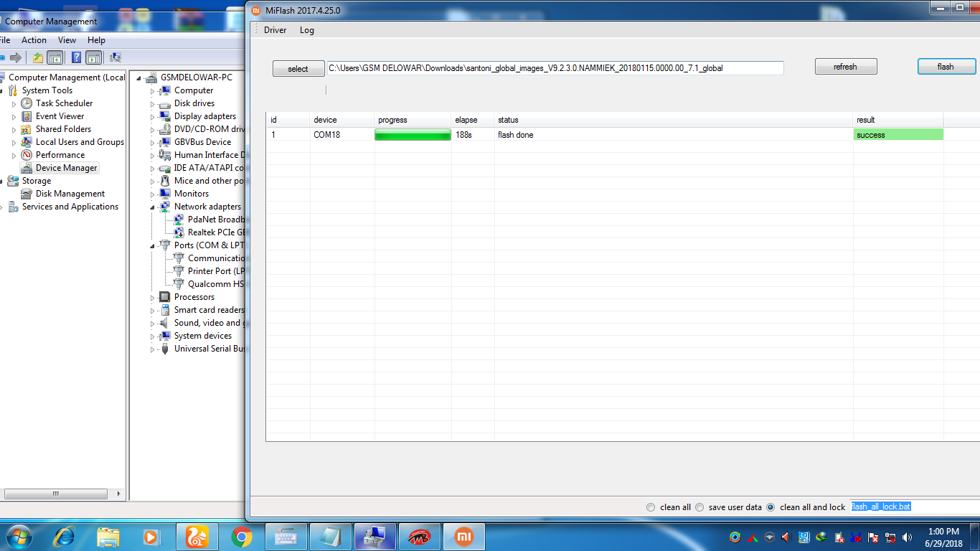Viewport: 980px width, 551px height.
Task: Click the refresh button in MiFlash
Action: 846,67
